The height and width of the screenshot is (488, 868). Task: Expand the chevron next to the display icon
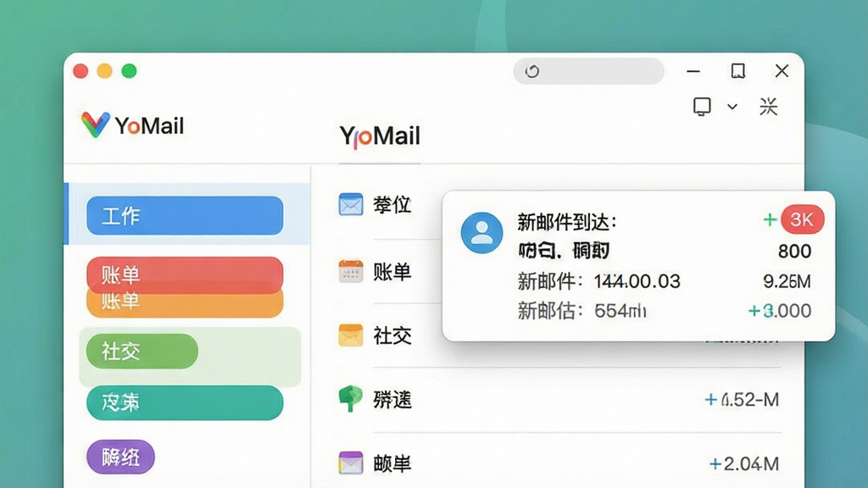732,107
